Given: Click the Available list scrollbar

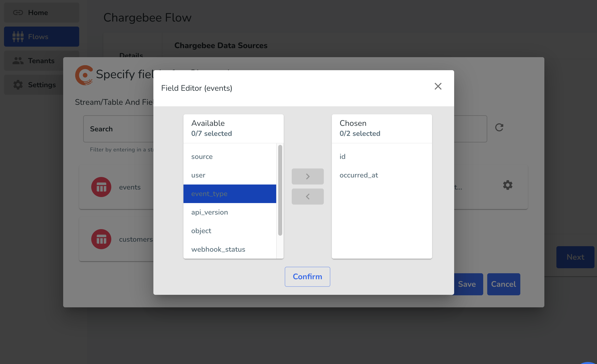Looking at the screenshot, I should (x=280, y=190).
